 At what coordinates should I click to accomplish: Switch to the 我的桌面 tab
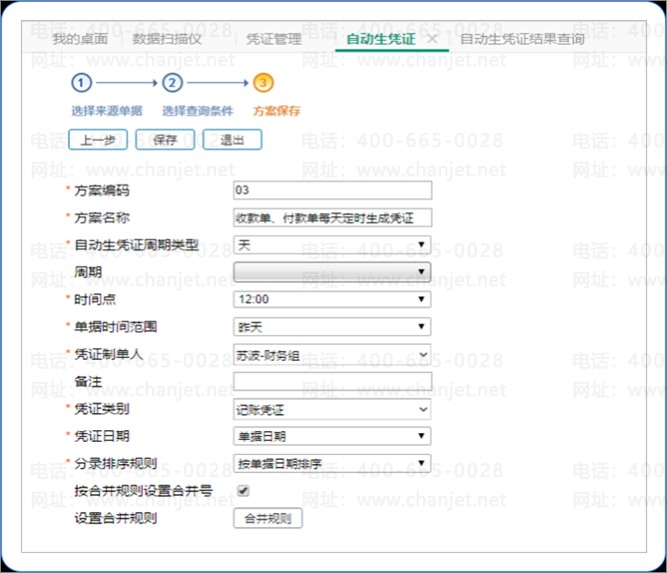(x=80, y=39)
